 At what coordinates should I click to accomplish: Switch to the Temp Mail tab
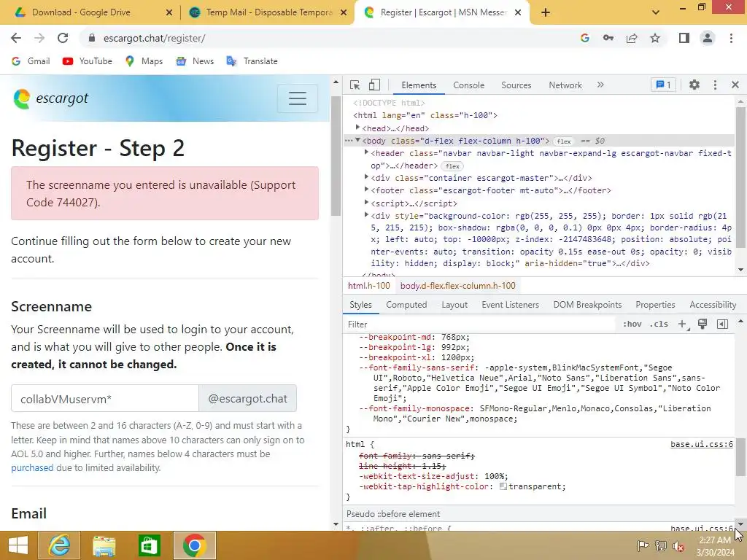click(268, 12)
